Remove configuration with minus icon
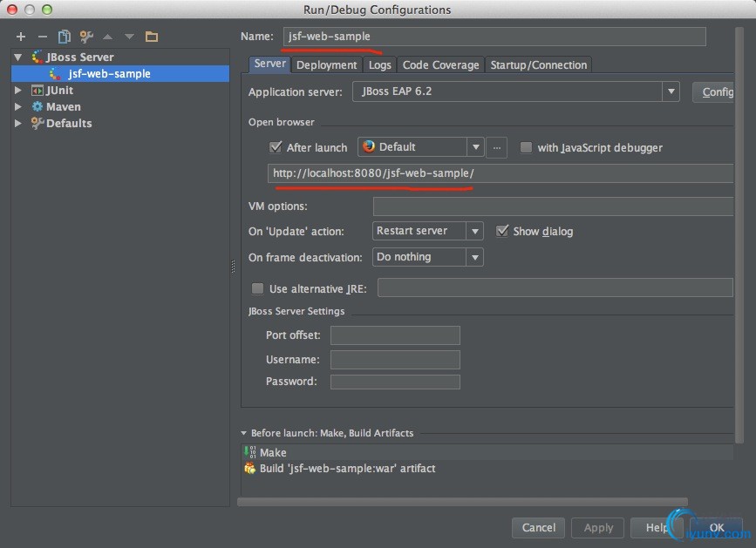This screenshot has height=548, width=756. click(x=43, y=37)
